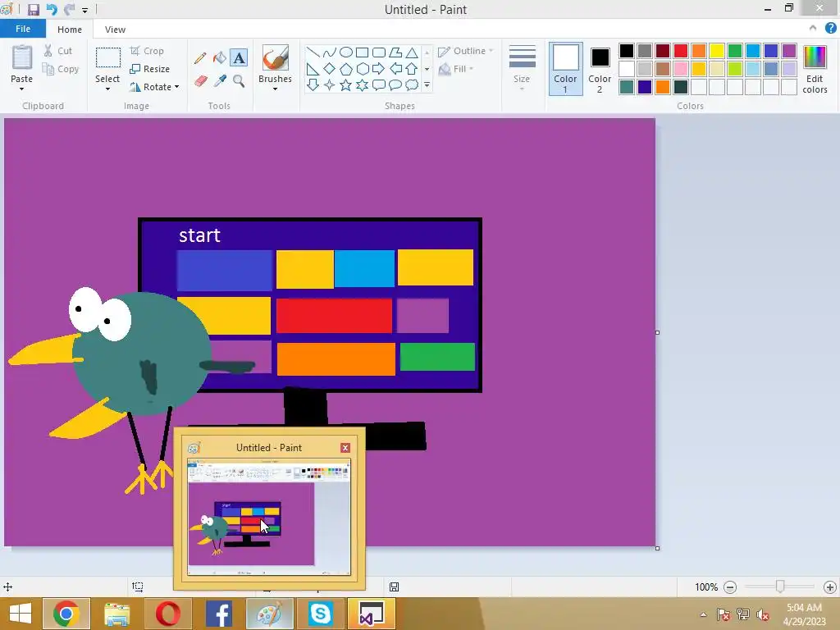Select Color 2 background box
Viewport: 840px width, 630px height.
pyautogui.click(x=600, y=69)
